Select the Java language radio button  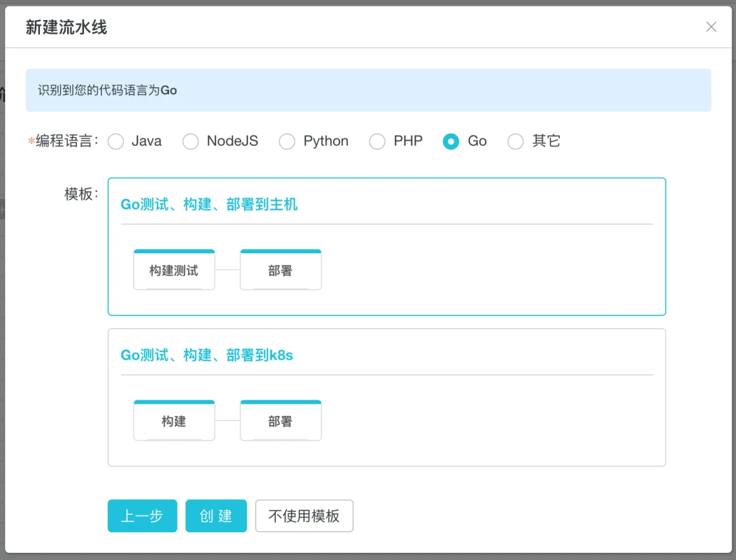(x=116, y=141)
